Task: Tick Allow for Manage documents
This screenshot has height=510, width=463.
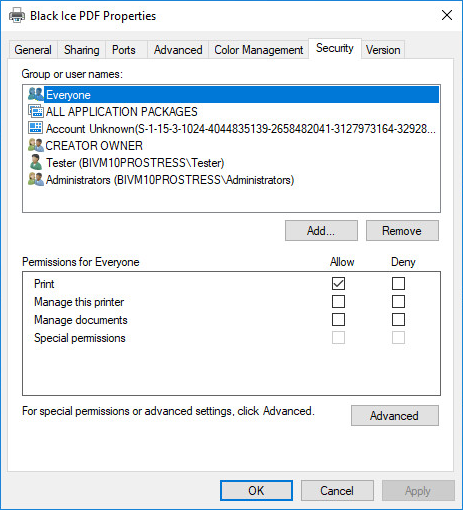Action: tap(338, 320)
